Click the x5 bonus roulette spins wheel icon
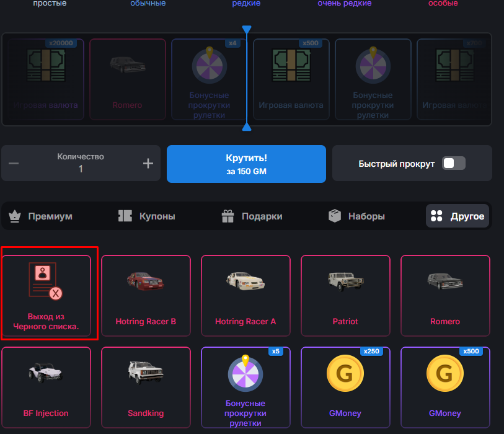The height and width of the screenshot is (434, 504). click(x=245, y=373)
